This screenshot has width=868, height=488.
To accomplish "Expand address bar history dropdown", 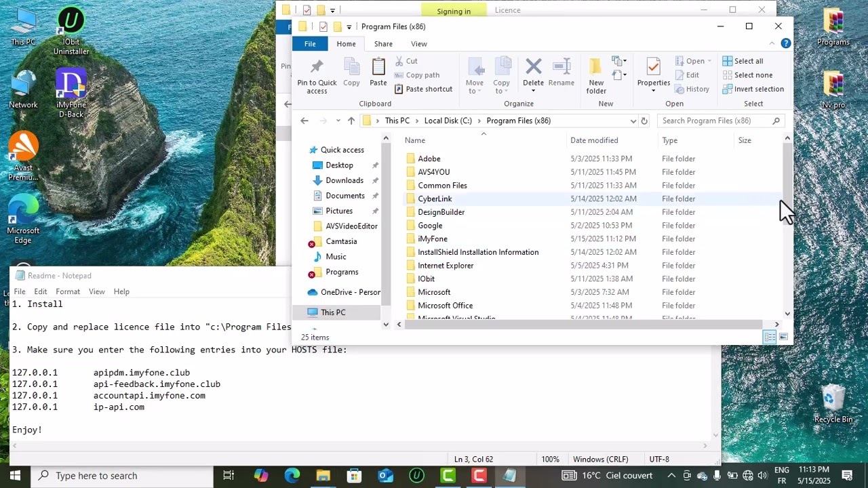I will click(x=633, y=121).
